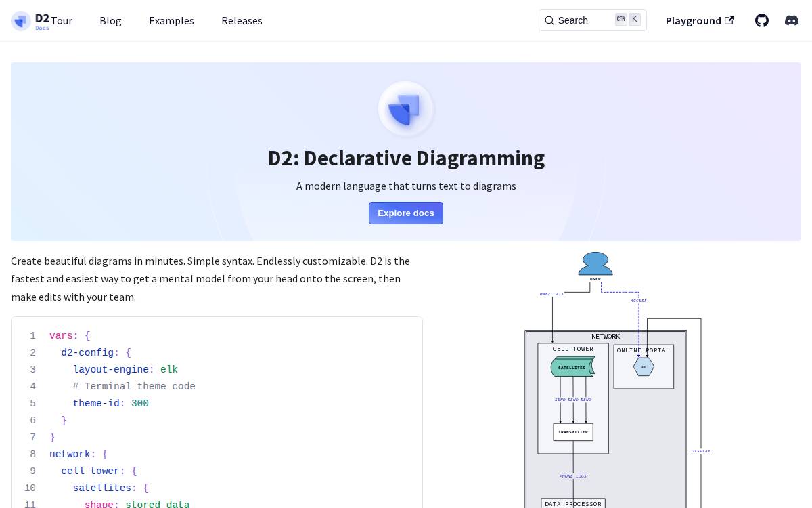Click the "vars: {" code line
The width and height of the screenshot is (812, 508).
(x=70, y=335)
